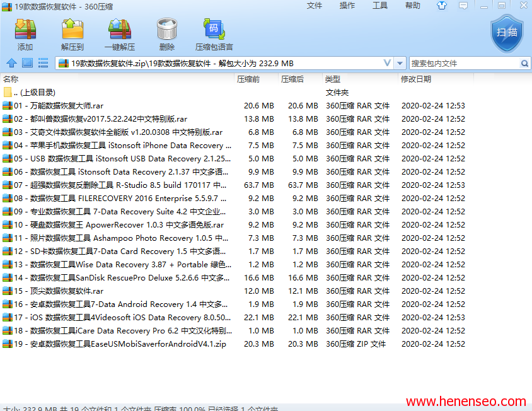The width and height of the screenshot is (532, 411).
Task: Open the address bar dropdown arrow
Action: pyautogui.click(x=400, y=64)
